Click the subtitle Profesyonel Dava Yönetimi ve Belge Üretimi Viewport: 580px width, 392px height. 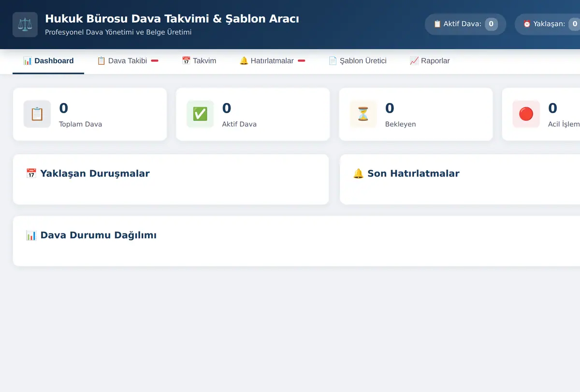tap(118, 32)
